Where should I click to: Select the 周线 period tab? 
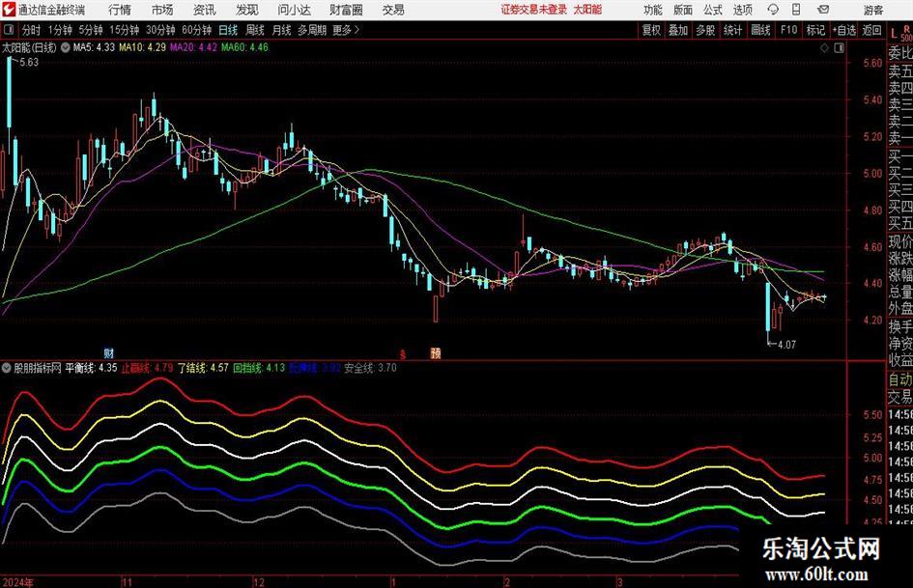point(255,30)
